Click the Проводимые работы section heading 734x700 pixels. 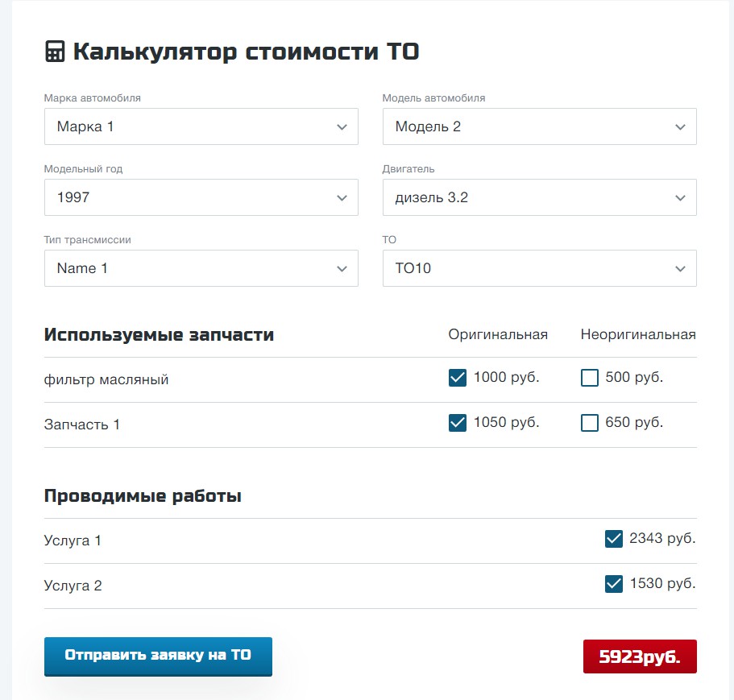(x=143, y=496)
